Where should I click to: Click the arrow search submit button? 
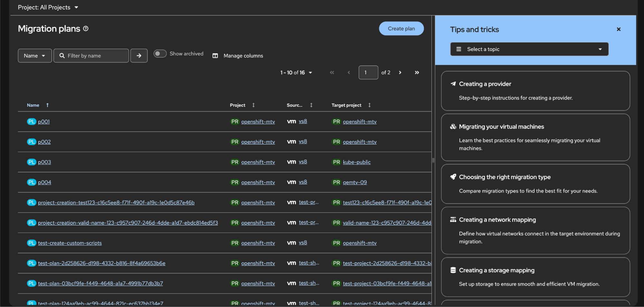(139, 56)
